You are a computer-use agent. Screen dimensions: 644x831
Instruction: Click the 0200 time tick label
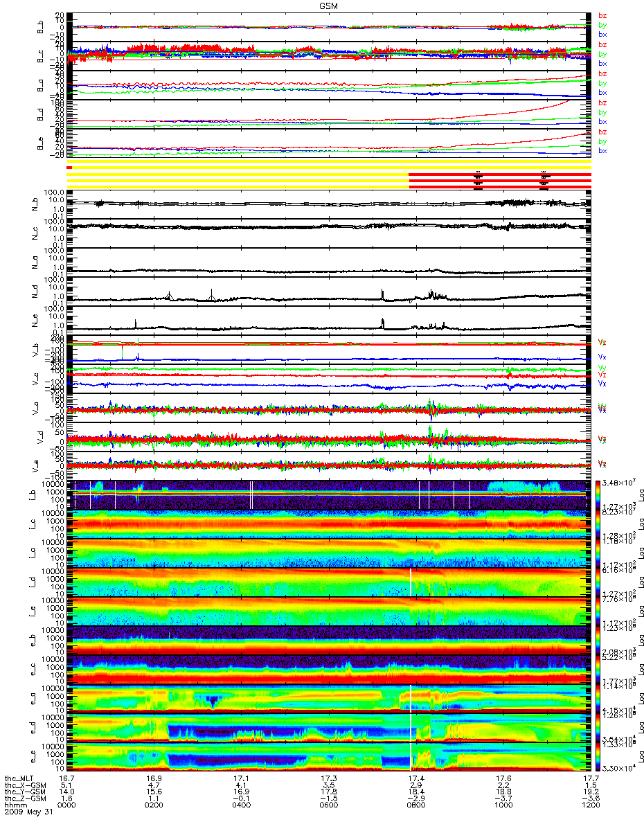point(154,805)
